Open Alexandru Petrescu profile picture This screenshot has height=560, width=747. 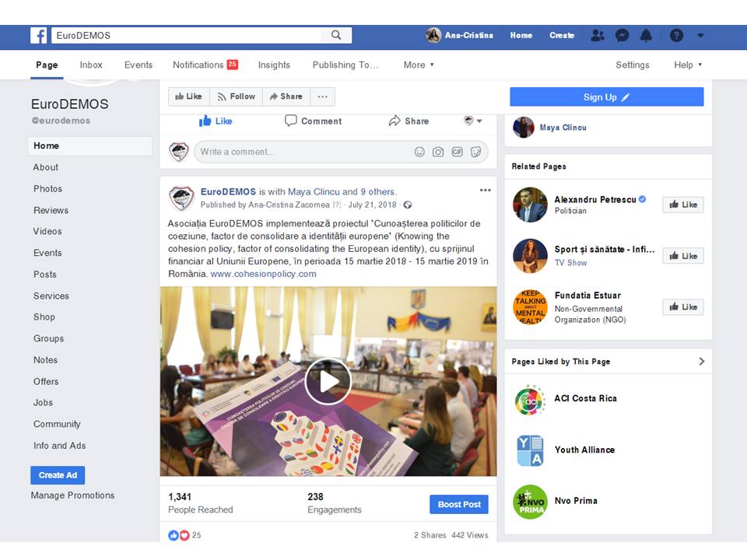530,205
